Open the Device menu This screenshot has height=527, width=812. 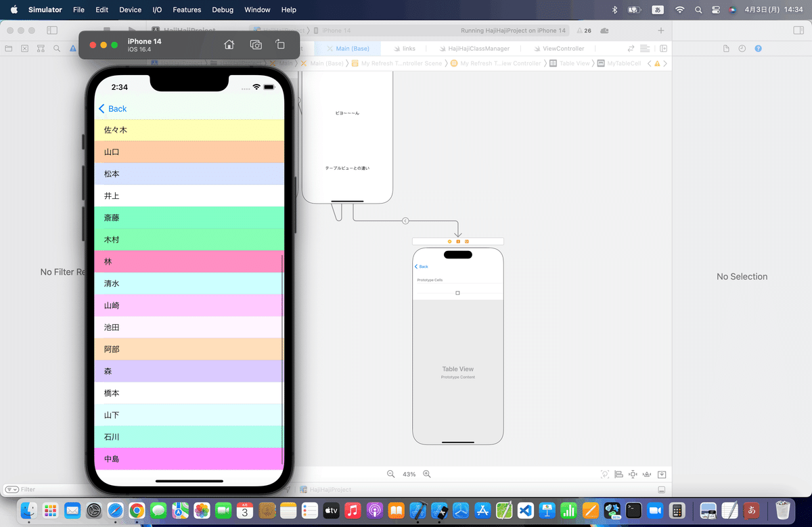131,10
